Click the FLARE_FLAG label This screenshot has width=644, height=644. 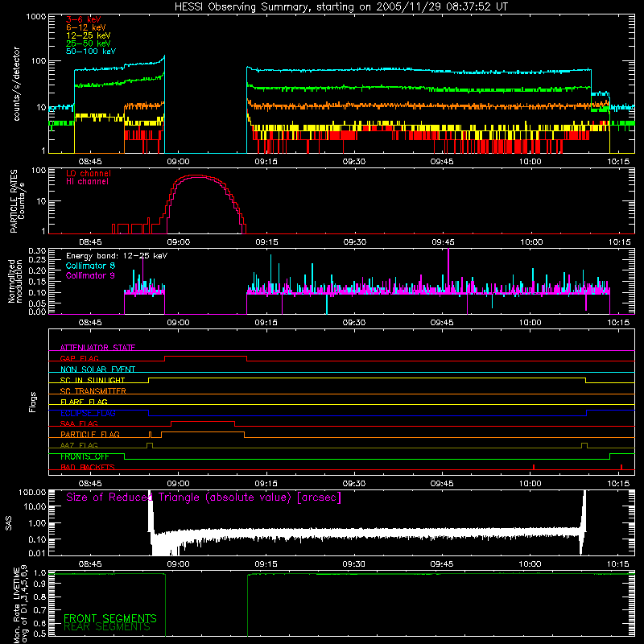point(84,402)
